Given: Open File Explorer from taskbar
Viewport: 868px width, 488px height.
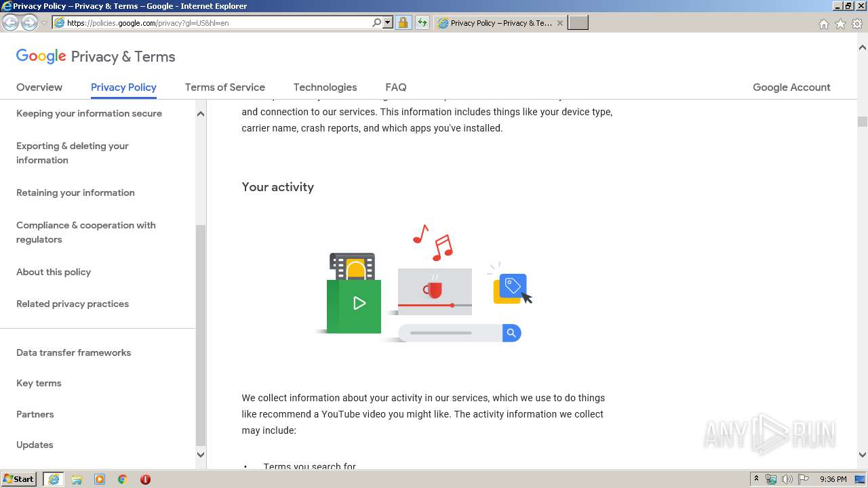Looking at the screenshot, I should point(77,479).
